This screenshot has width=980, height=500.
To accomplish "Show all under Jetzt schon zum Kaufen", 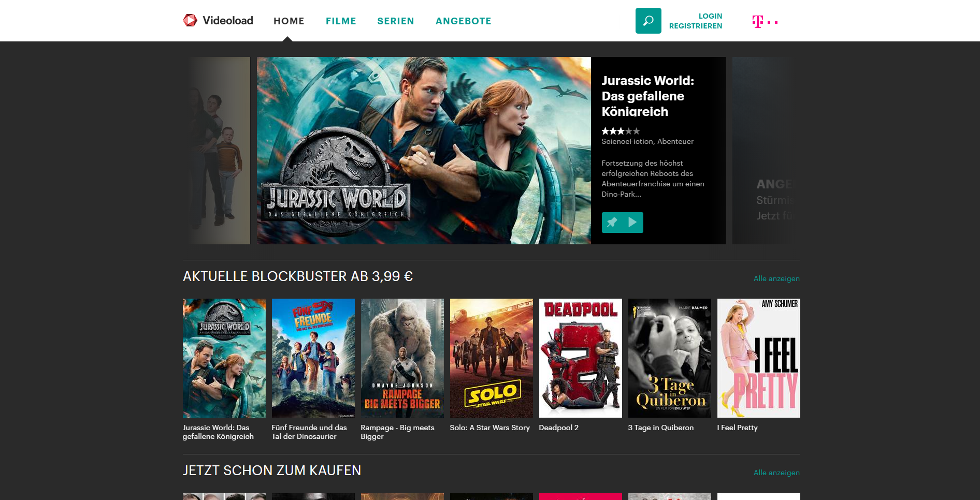I will pyautogui.click(x=776, y=473).
